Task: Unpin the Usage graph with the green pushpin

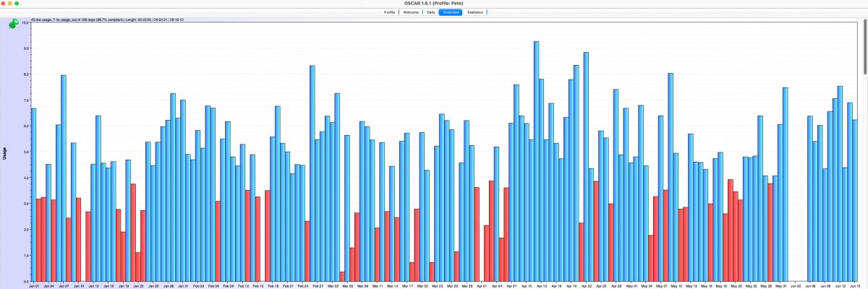Action: pyautogui.click(x=14, y=23)
